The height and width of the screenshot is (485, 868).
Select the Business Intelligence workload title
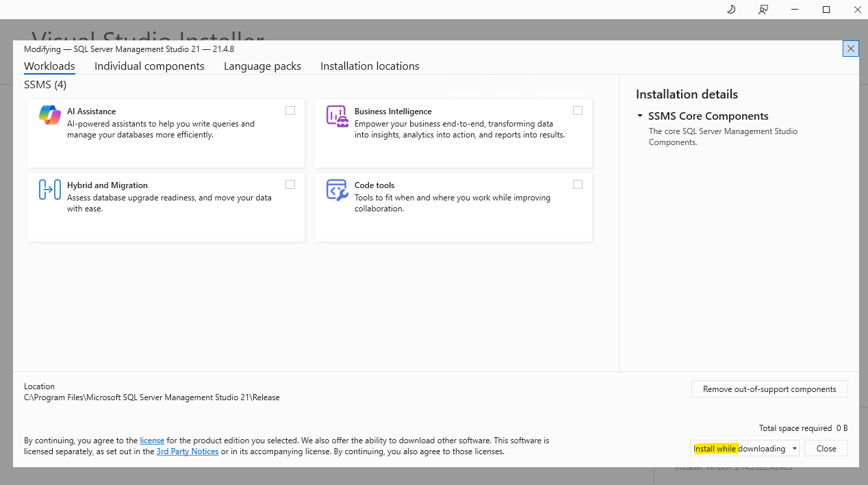[x=393, y=112]
